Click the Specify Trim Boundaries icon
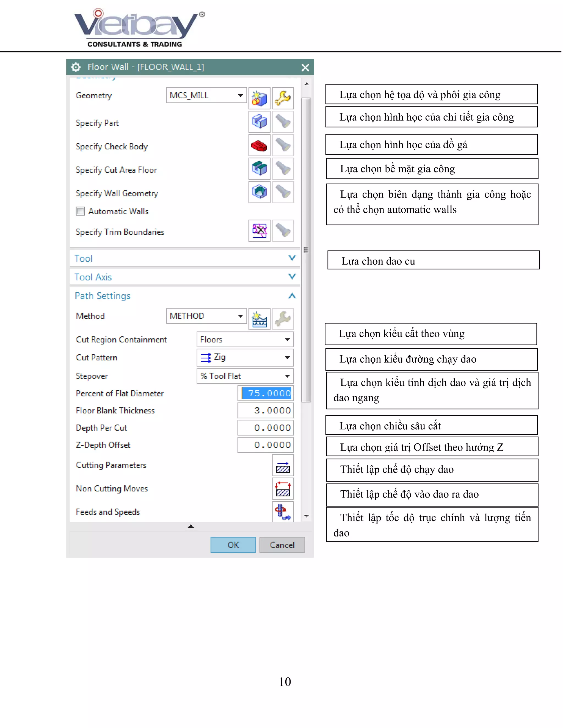563x728 pixels. click(259, 231)
